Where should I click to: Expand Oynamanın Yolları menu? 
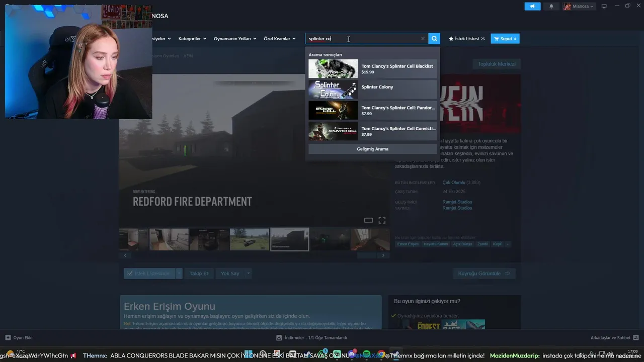tap(235, 39)
